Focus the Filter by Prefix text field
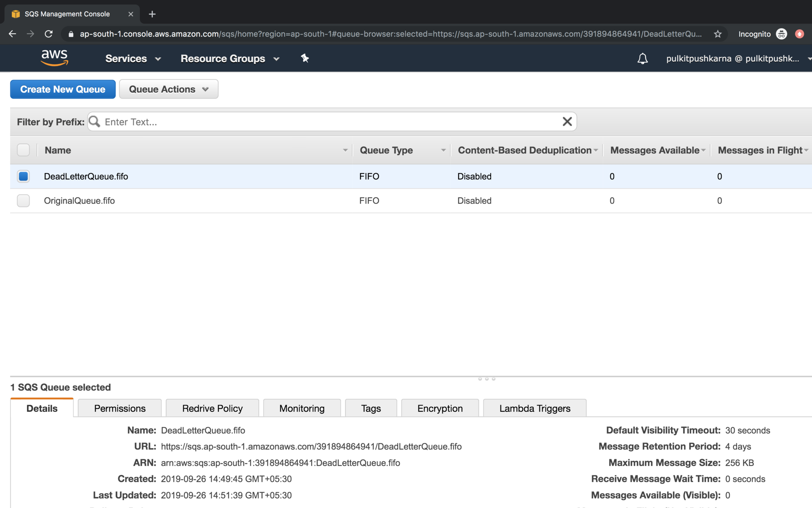The image size is (812, 508). point(331,122)
